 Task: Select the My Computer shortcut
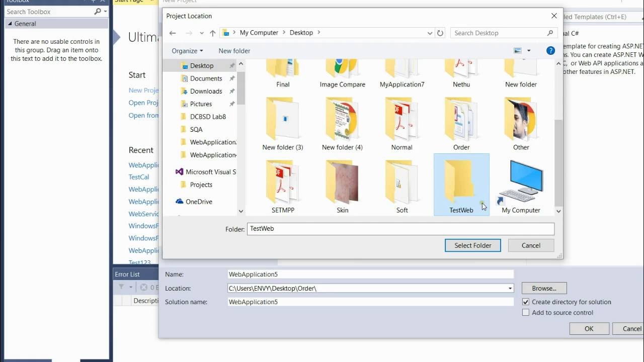click(521, 187)
